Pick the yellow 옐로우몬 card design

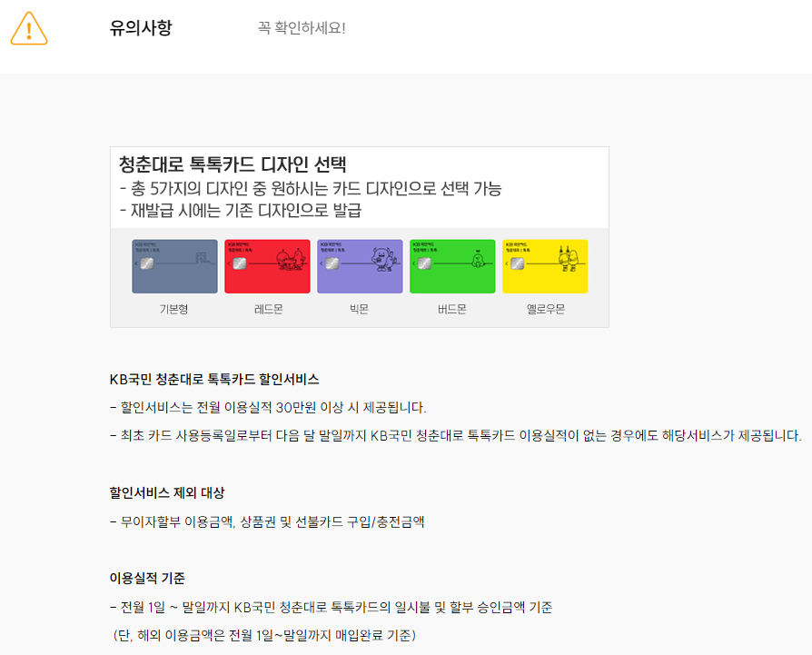(544, 265)
